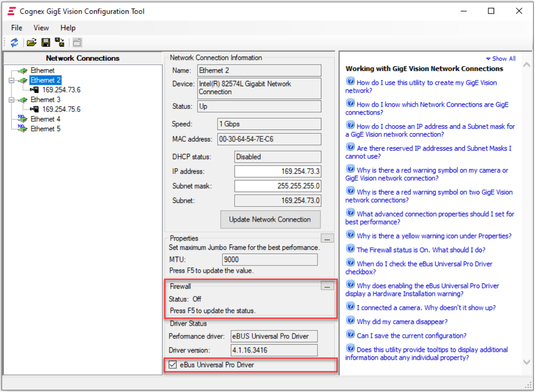The width and height of the screenshot is (535, 392).
Task: Open the Properties ellipsis button
Action: pos(327,239)
